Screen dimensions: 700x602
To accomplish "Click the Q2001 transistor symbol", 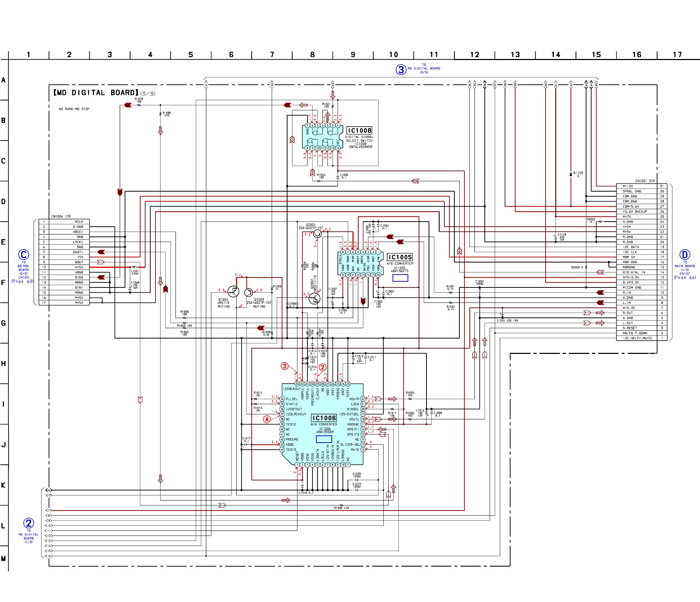I will tap(317, 234).
